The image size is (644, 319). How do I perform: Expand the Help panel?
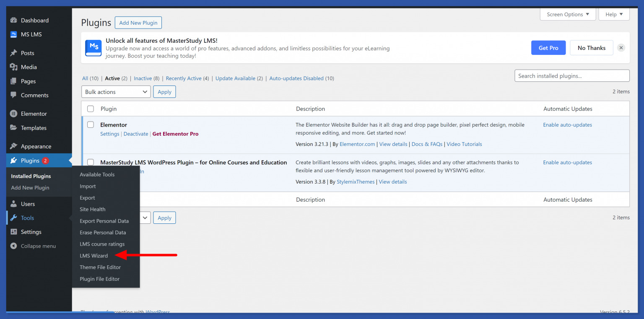(x=613, y=14)
